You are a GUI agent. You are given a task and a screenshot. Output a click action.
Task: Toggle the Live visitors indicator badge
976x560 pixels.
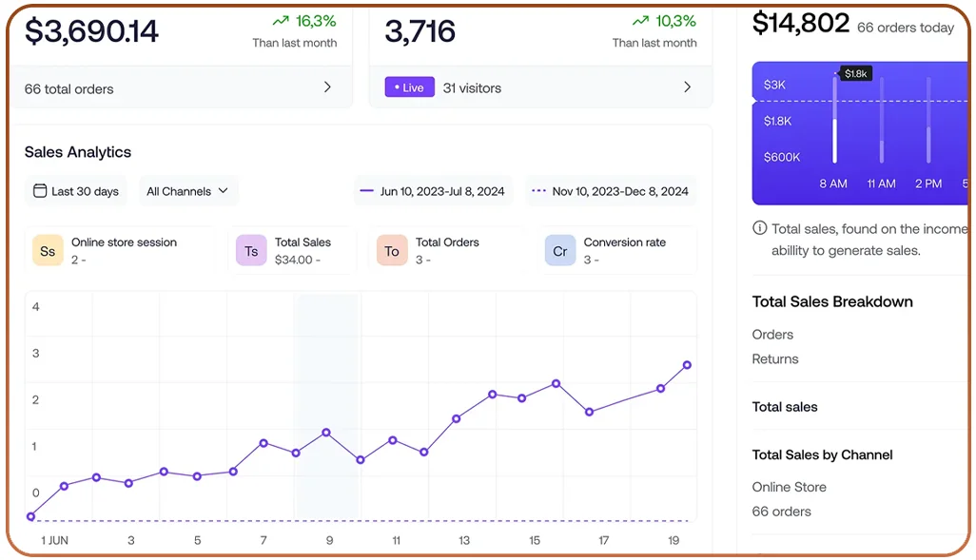coord(409,87)
